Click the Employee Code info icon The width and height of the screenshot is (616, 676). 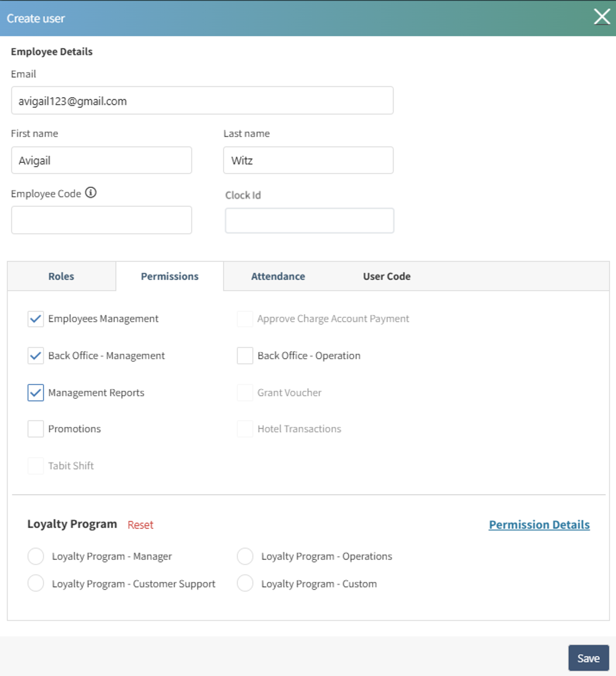(90, 193)
